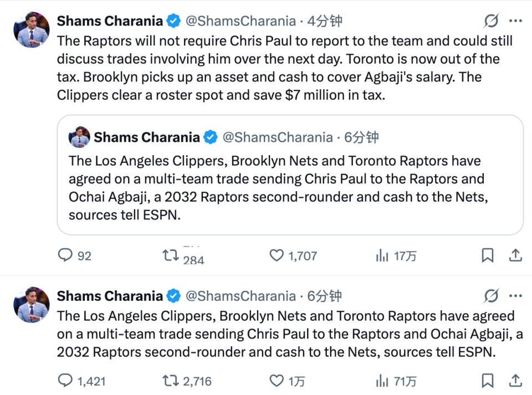Share the top tweet via share icon
This screenshot has height=395, width=532.
point(515,255)
